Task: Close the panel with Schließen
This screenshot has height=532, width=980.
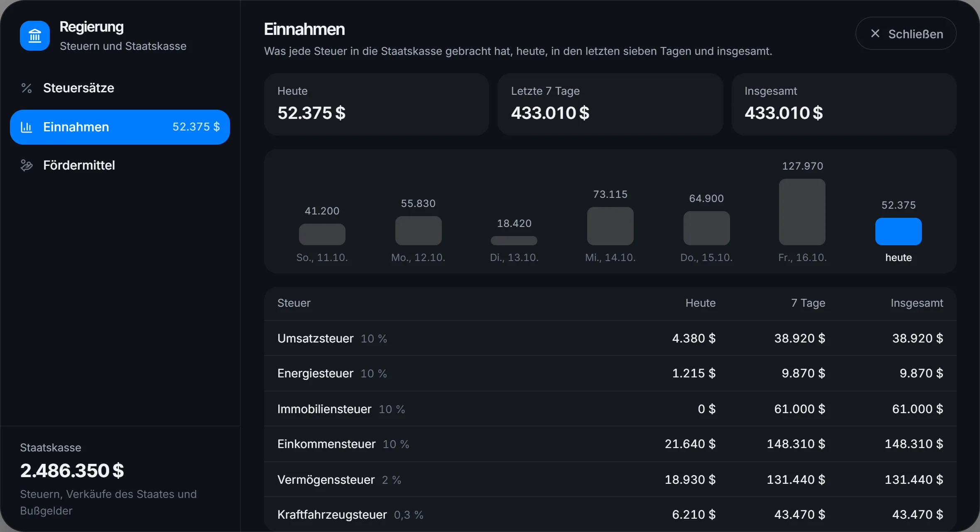Action: (x=906, y=34)
